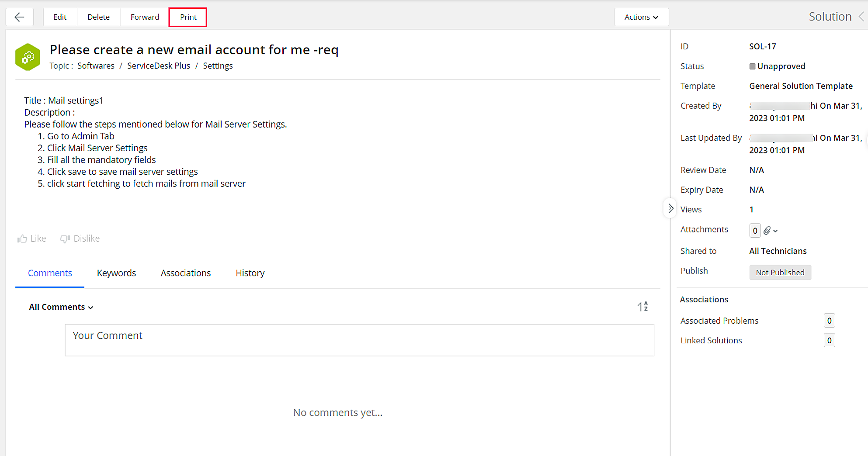Open the ServiceDesk Plus topic link
Image resolution: width=868 pixels, height=456 pixels.
[x=159, y=66]
